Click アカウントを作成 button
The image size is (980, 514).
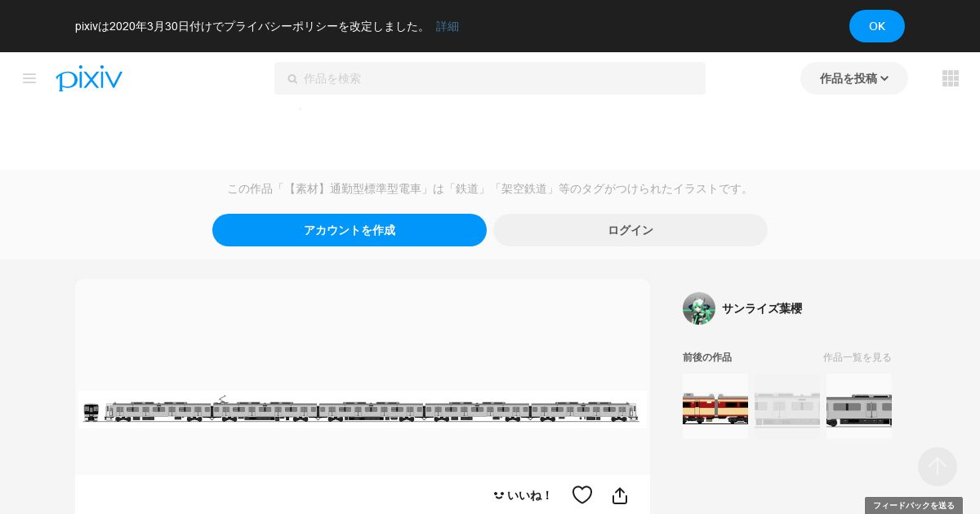coord(350,230)
